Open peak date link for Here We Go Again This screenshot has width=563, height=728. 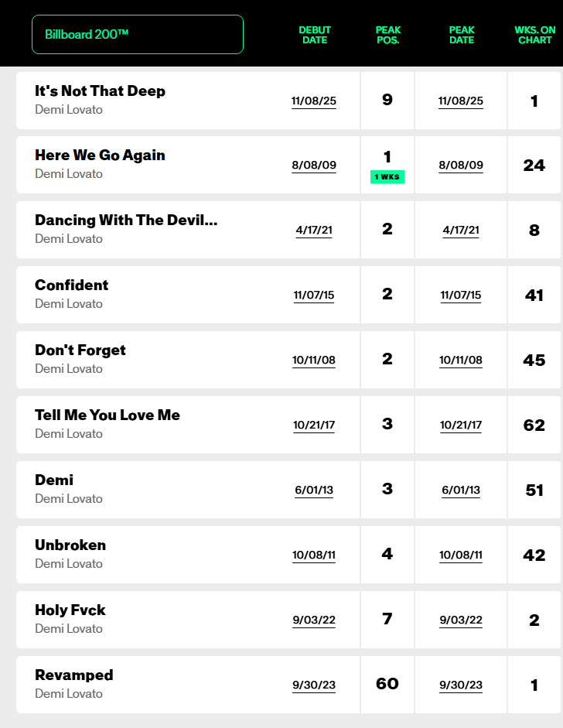461,166
